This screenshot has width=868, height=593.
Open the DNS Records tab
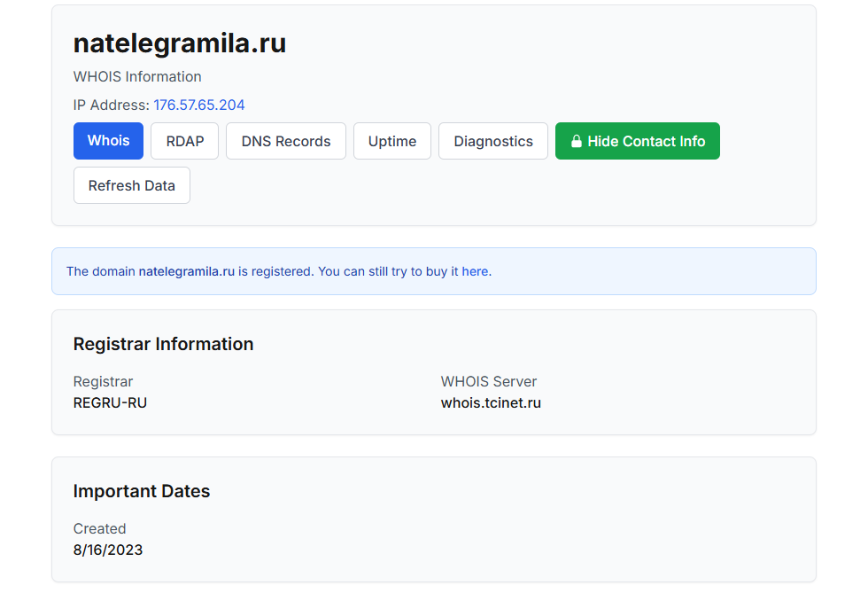click(286, 141)
